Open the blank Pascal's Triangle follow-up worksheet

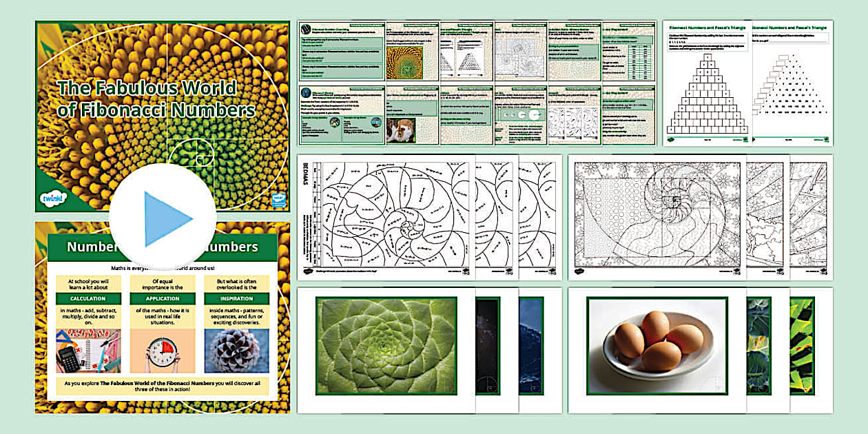[792, 79]
